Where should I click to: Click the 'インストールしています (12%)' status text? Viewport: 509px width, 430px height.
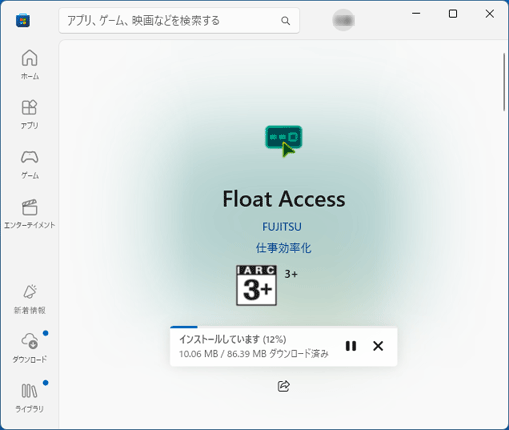(233, 339)
